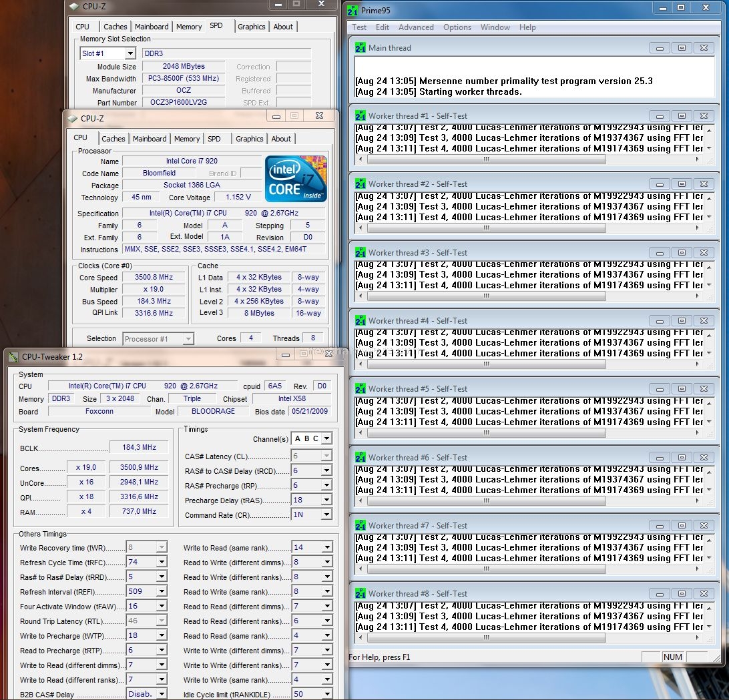Maximize Worker thread #2 subwindow
The height and width of the screenshot is (700, 729).
pyautogui.click(x=682, y=185)
